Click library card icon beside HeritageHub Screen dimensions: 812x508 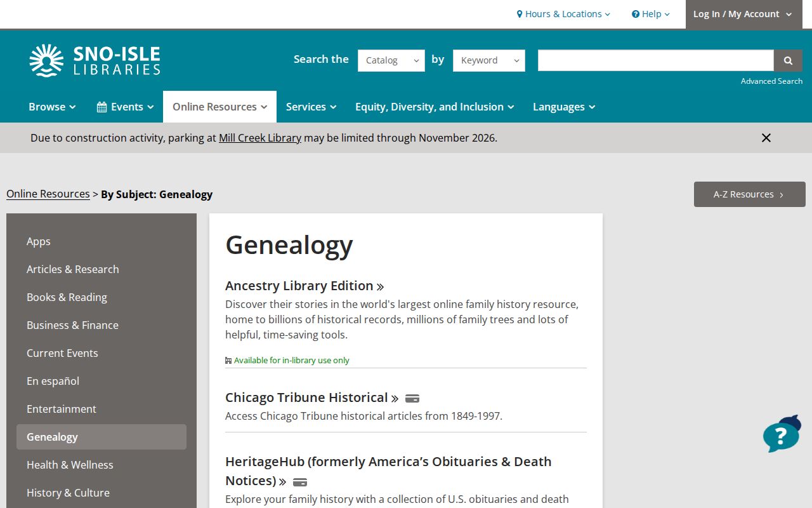tap(300, 482)
